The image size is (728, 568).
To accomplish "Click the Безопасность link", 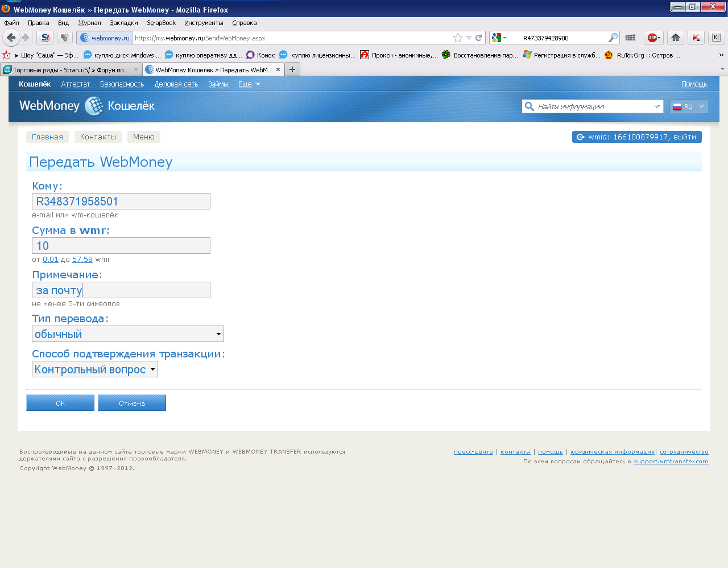I will tap(122, 84).
